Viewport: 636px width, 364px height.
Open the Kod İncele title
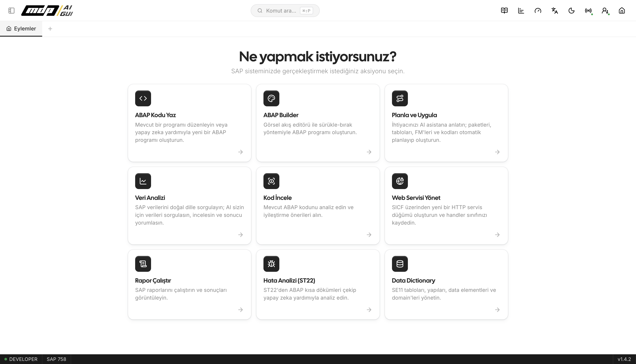[x=277, y=198]
